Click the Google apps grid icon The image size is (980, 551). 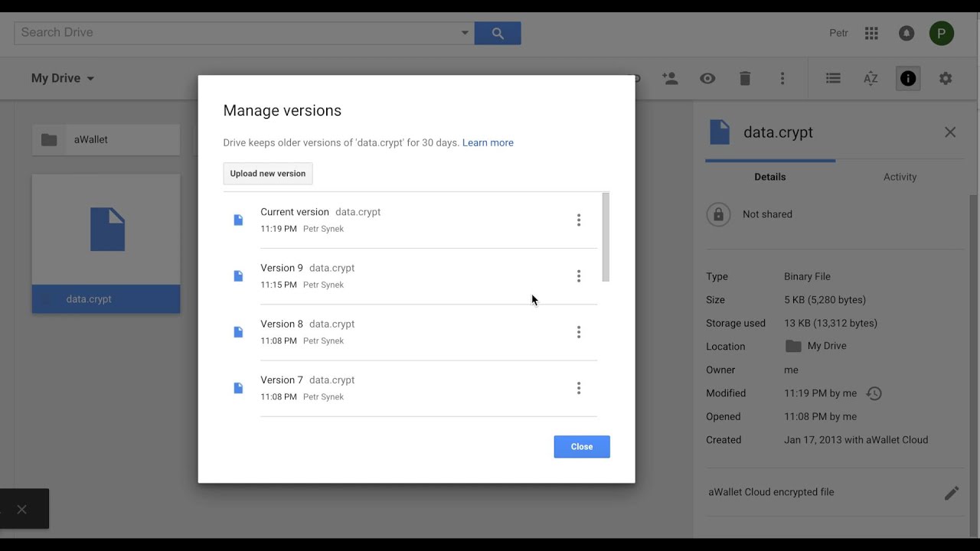click(871, 33)
